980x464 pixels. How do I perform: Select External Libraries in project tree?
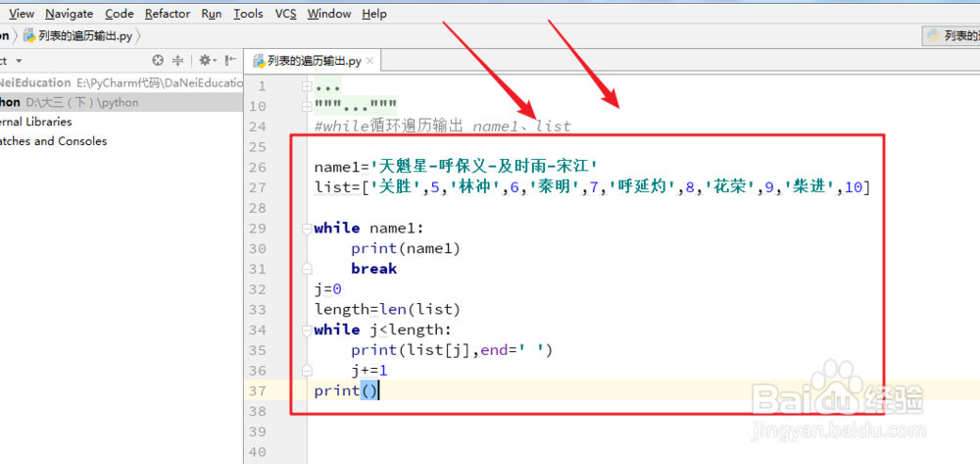tap(35, 122)
